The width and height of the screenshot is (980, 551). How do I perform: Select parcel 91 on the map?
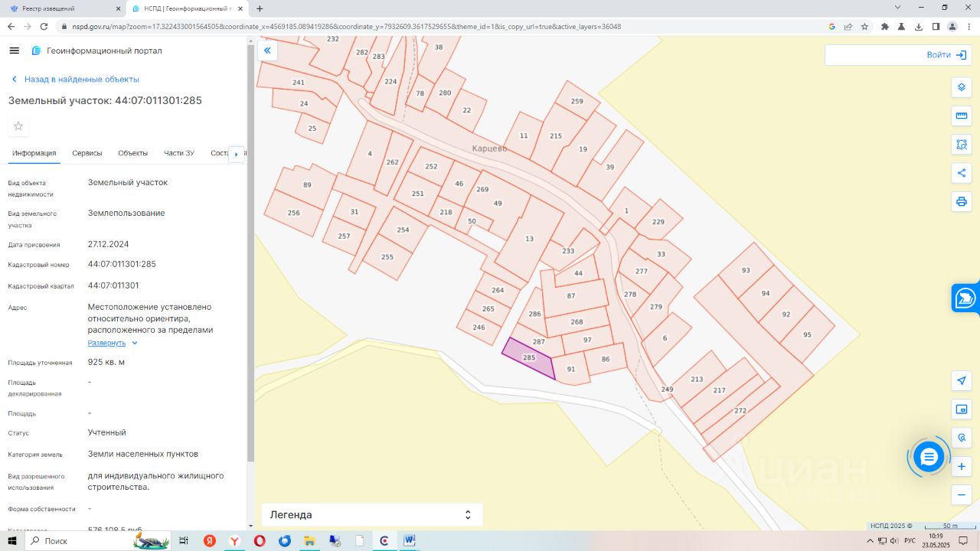(570, 370)
